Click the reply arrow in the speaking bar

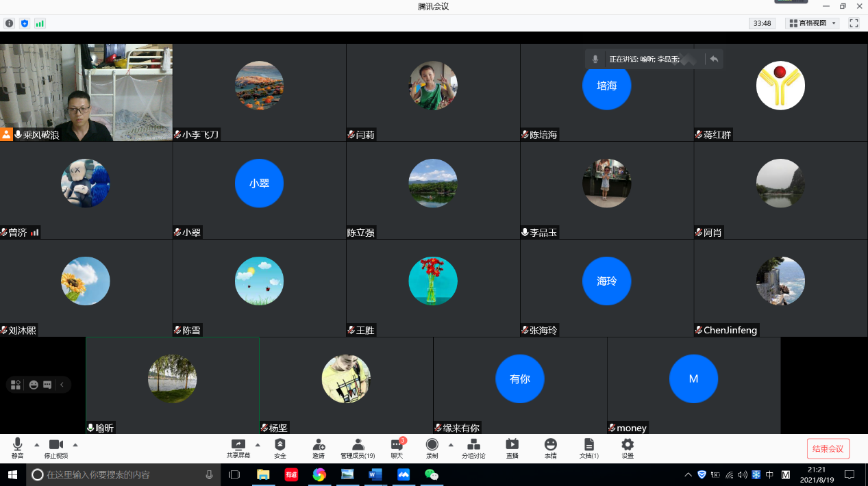[x=714, y=59]
